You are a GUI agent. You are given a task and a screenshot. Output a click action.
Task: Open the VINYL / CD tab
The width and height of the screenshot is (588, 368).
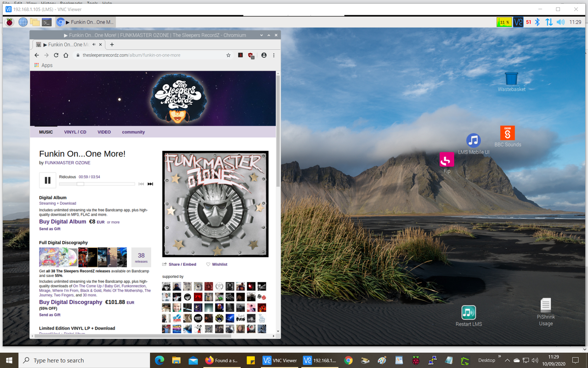[75, 132]
